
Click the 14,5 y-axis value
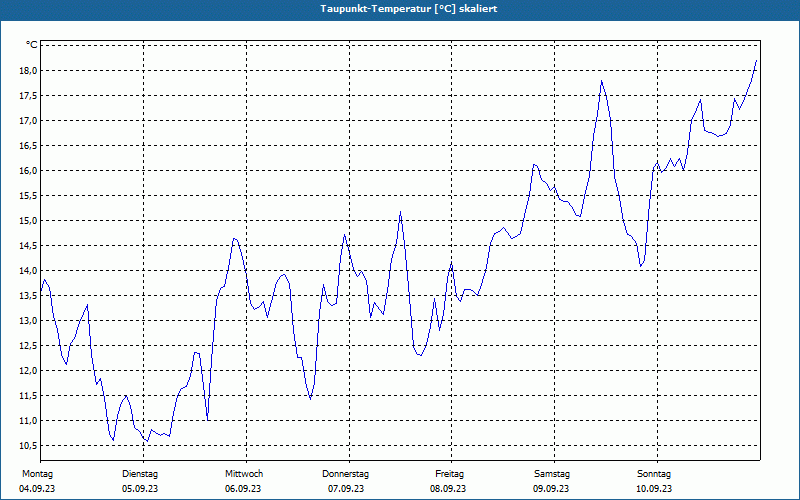coord(28,245)
